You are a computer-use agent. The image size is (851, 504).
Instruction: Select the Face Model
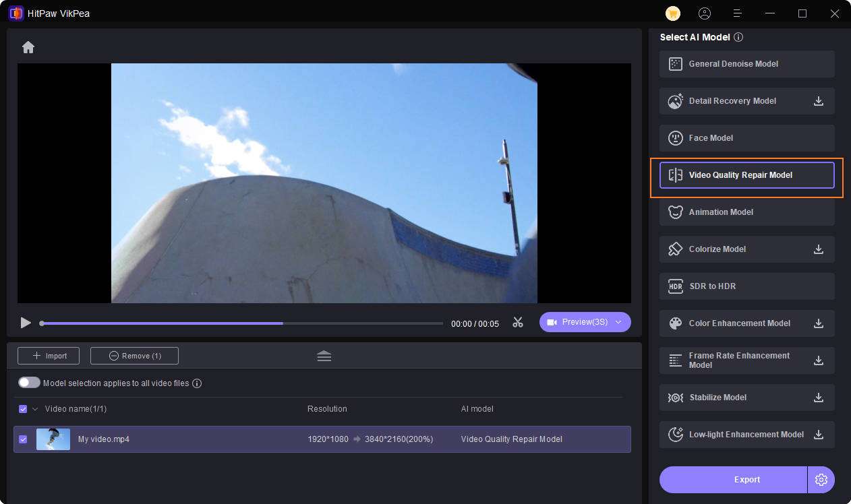click(x=747, y=138)
